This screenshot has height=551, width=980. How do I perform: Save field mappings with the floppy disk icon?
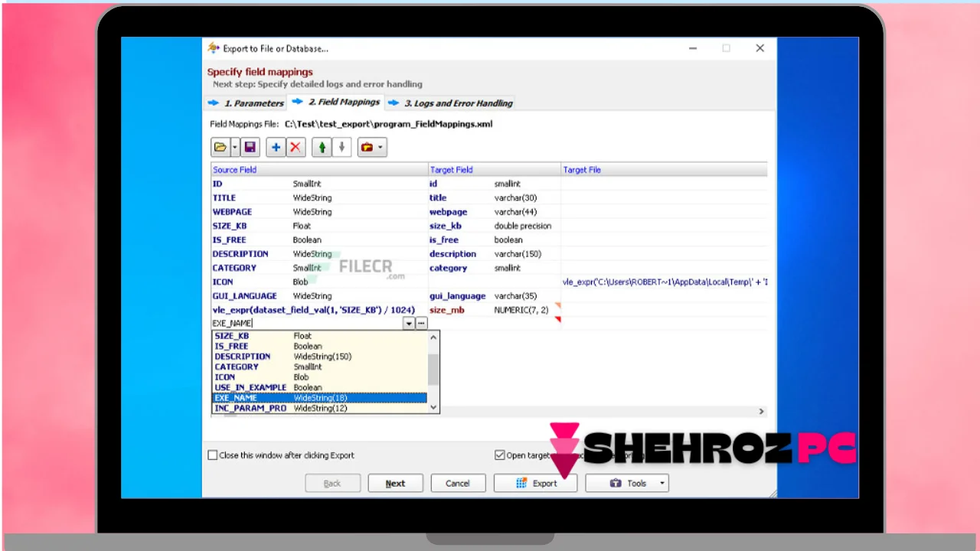pos(250,148)
